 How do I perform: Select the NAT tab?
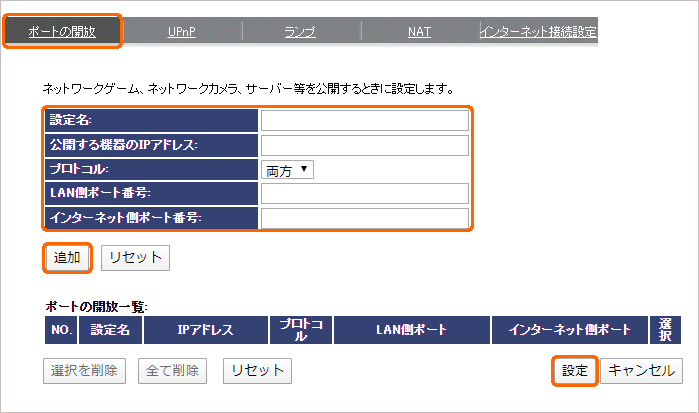pyautogui.click(x=419, y=31)
